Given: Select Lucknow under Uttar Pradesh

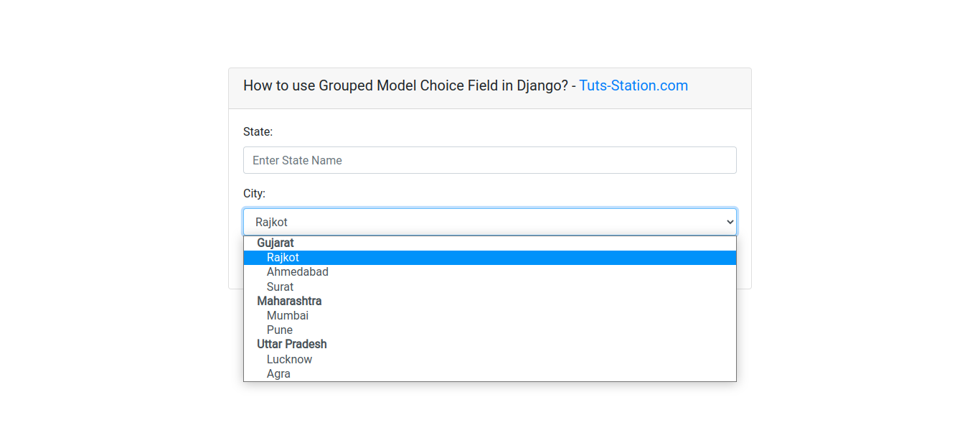Looking at the screenshot, I should (290, 359).
